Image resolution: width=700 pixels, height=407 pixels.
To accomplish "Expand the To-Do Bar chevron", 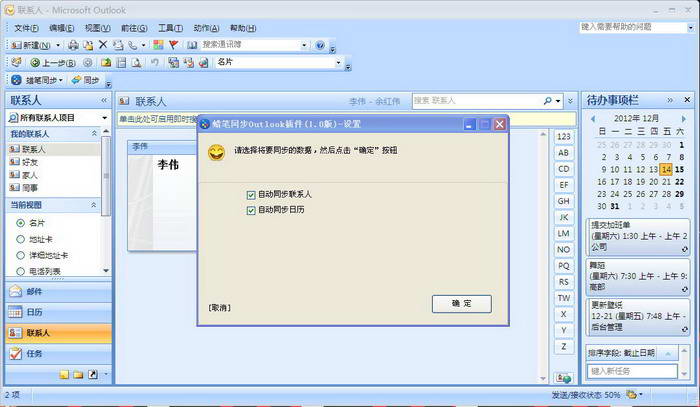I will (670, 100).
